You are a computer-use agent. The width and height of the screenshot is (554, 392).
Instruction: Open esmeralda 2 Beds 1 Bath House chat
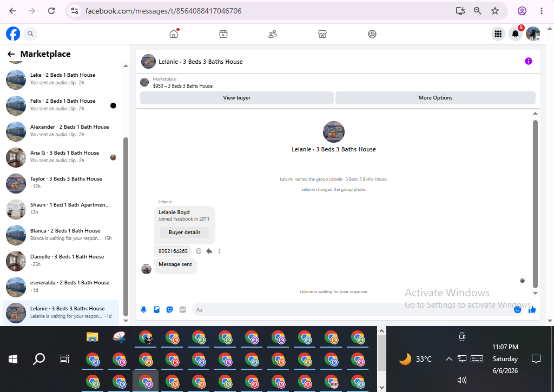pos(61,287)
